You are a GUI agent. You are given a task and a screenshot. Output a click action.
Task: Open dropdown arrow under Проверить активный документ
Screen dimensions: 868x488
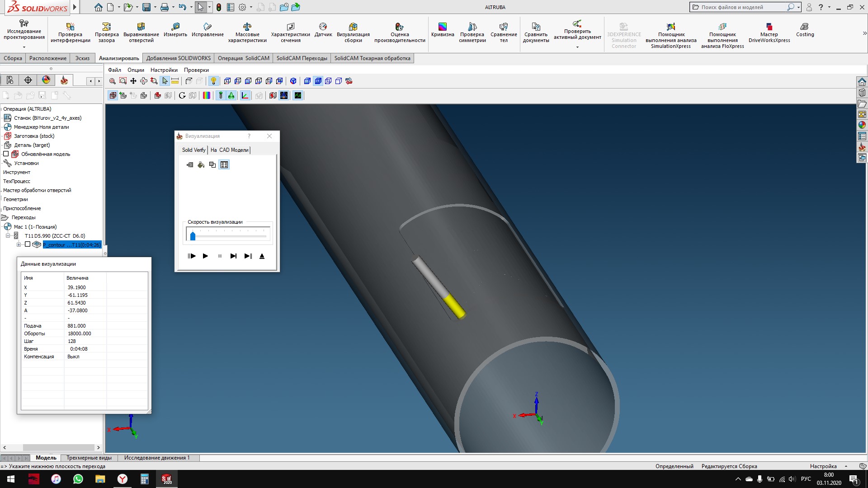[x=577, y=47]
